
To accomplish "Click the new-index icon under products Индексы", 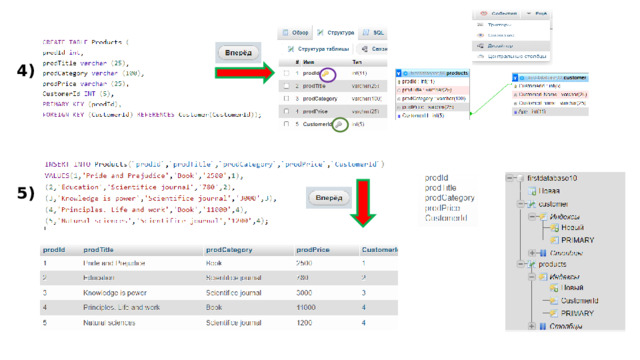I will pos(554,288).
